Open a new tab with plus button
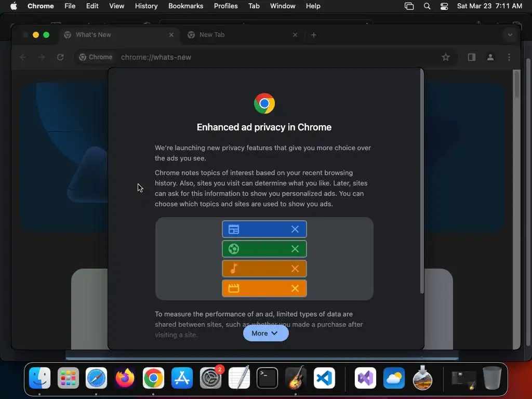532x399 pixels. pos(314,35)
